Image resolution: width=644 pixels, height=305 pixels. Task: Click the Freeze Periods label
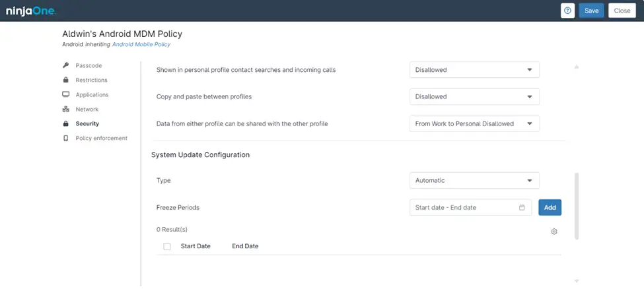click(x=178, y=207)
